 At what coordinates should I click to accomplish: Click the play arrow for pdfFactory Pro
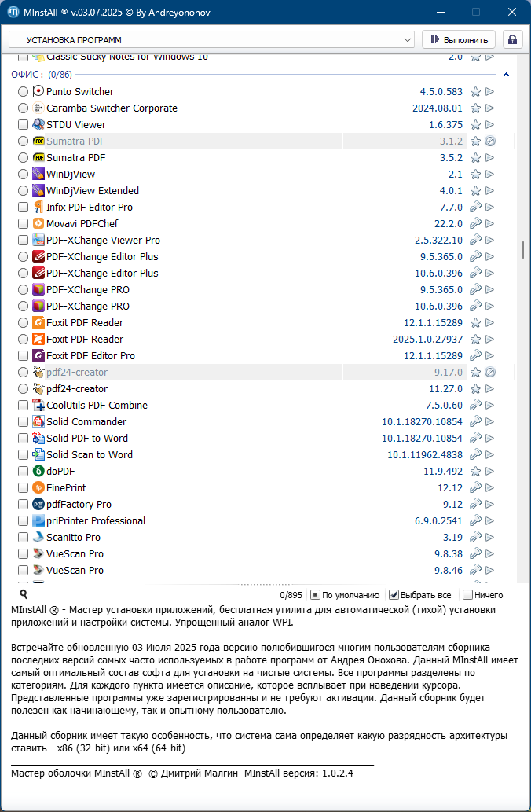[489, 505]
